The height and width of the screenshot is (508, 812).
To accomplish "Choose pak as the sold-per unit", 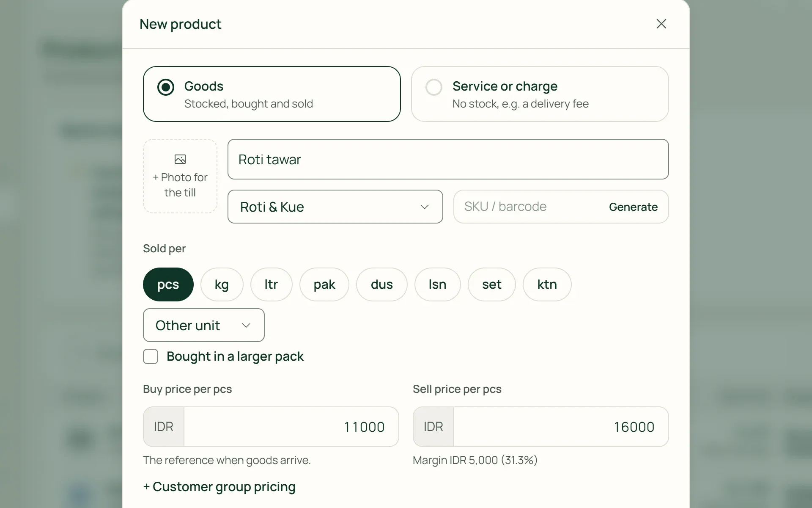I will (x=324, y=284).
